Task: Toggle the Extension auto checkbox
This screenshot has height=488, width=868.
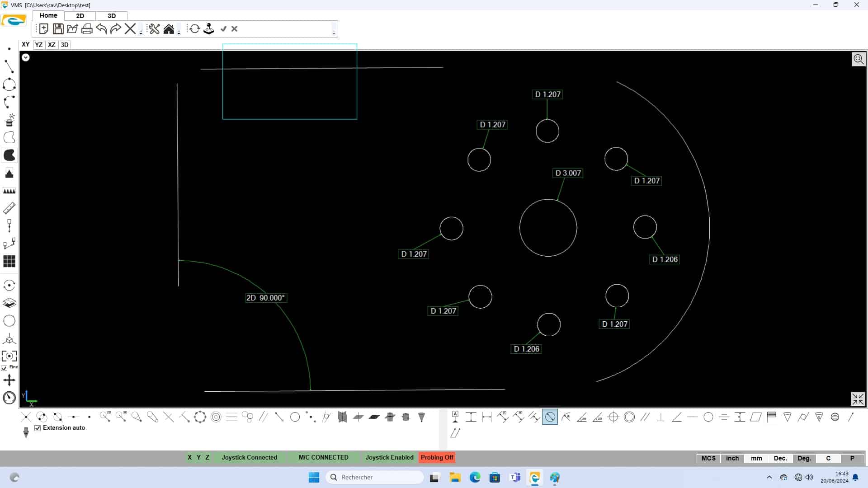Action: [x=37, y=428]
